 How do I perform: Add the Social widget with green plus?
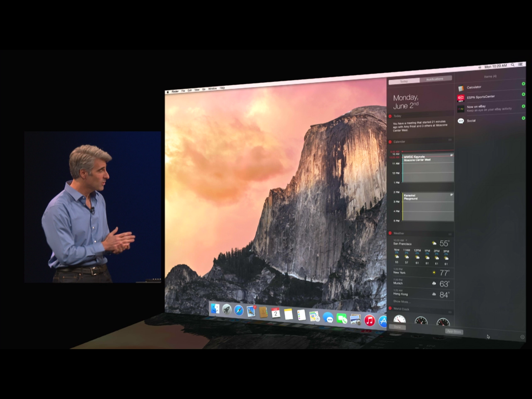pyautogui.click(x=523, y=118)
